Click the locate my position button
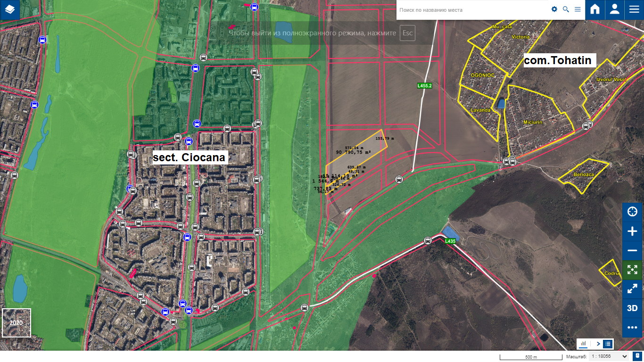This screenshot has width=644, height=362. click(x=632, y=212)
